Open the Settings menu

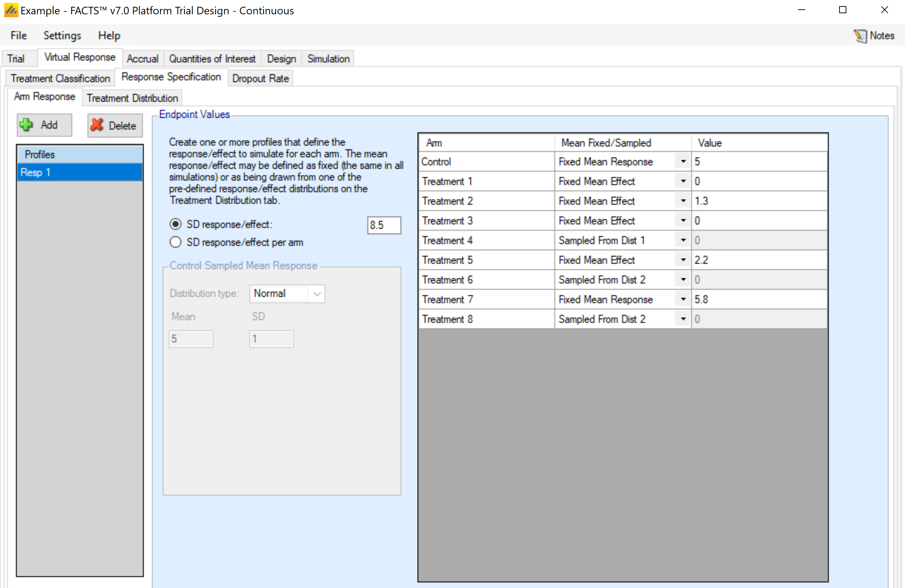pyautogui.click(x=62, y=35)
